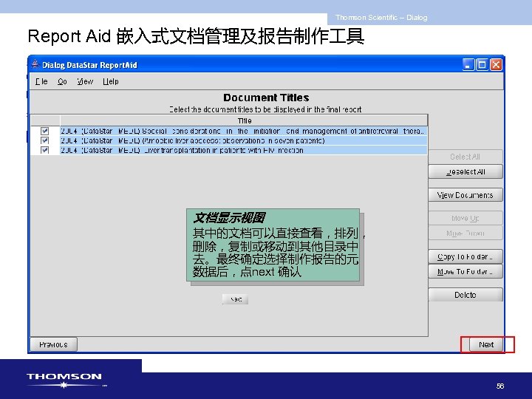Screen dimensions: 532x399
Task: Click Copy To Folder button
Action: pyautogui.click(x=465, y=256)
